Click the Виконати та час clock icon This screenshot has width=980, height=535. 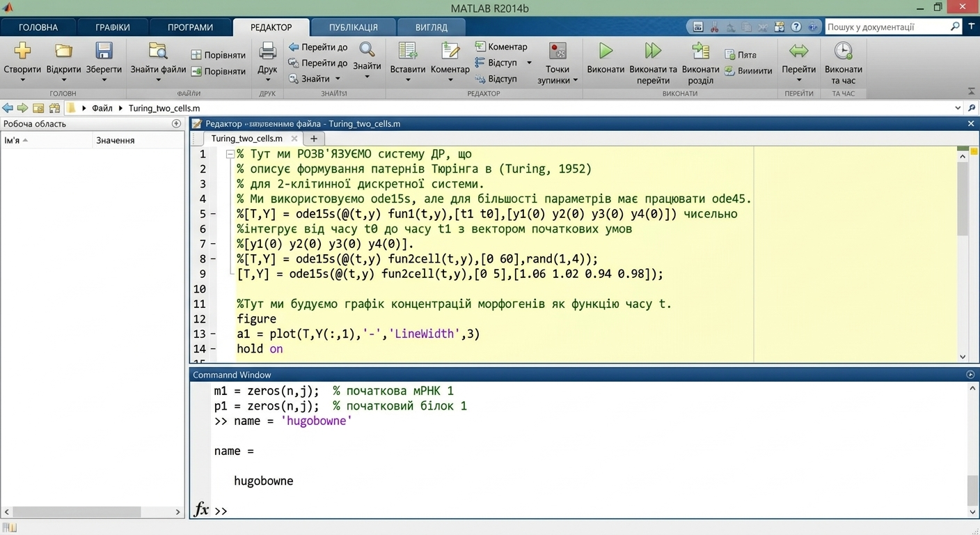pos(843,50)
